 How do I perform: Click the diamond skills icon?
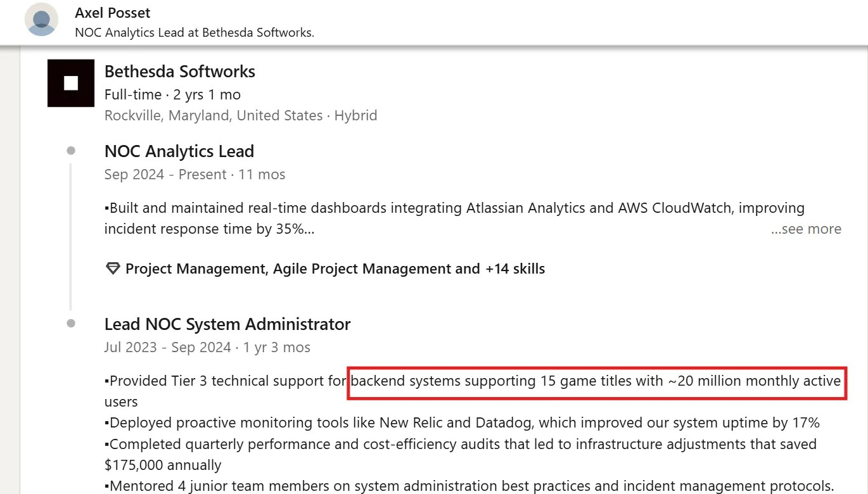click(112, 269)
